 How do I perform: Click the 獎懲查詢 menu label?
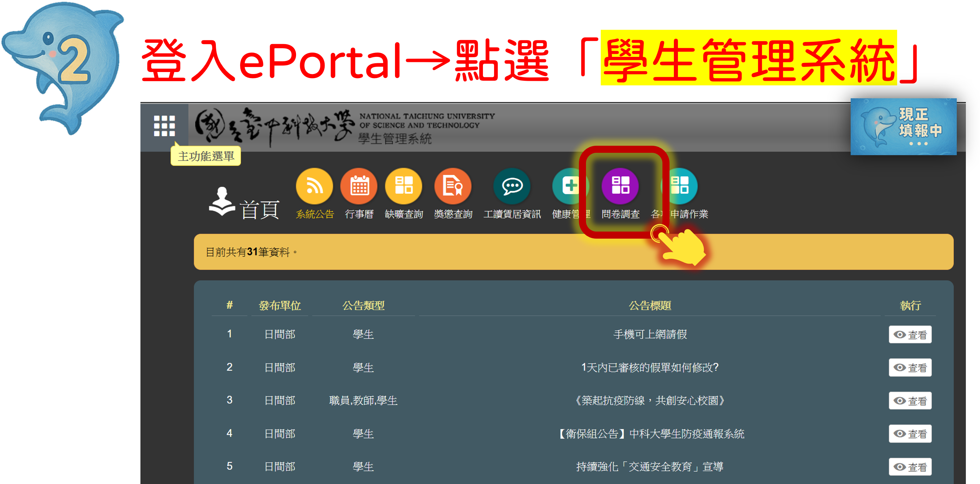coord(453,214)
